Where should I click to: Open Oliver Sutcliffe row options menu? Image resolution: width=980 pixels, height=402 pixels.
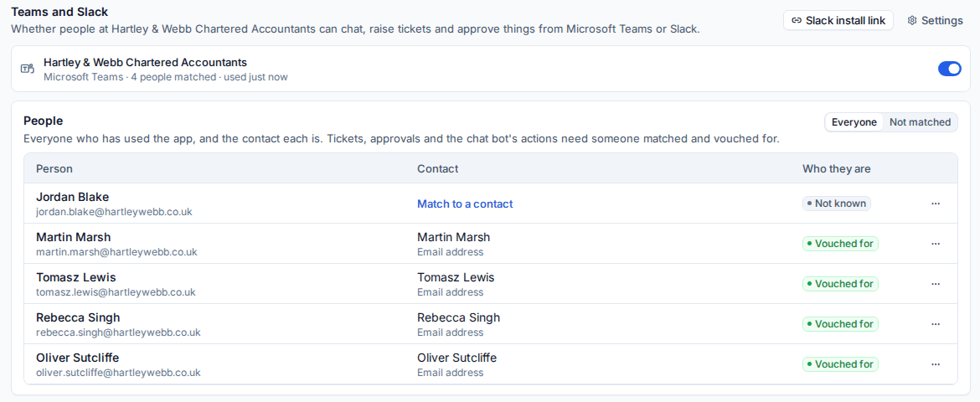[935, 363]
